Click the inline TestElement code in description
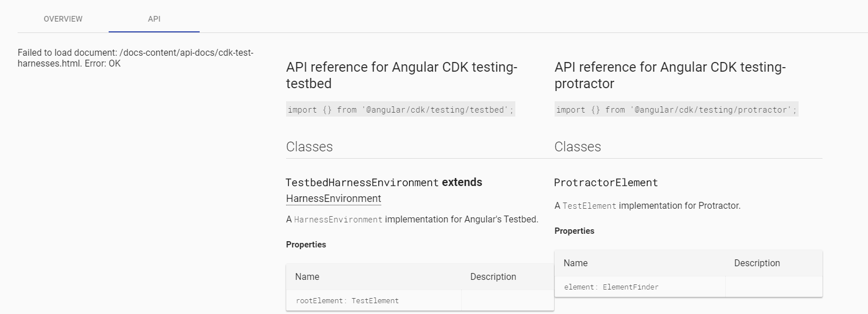The height and width of the screenshot is (314, 868). tap(589, 206)
